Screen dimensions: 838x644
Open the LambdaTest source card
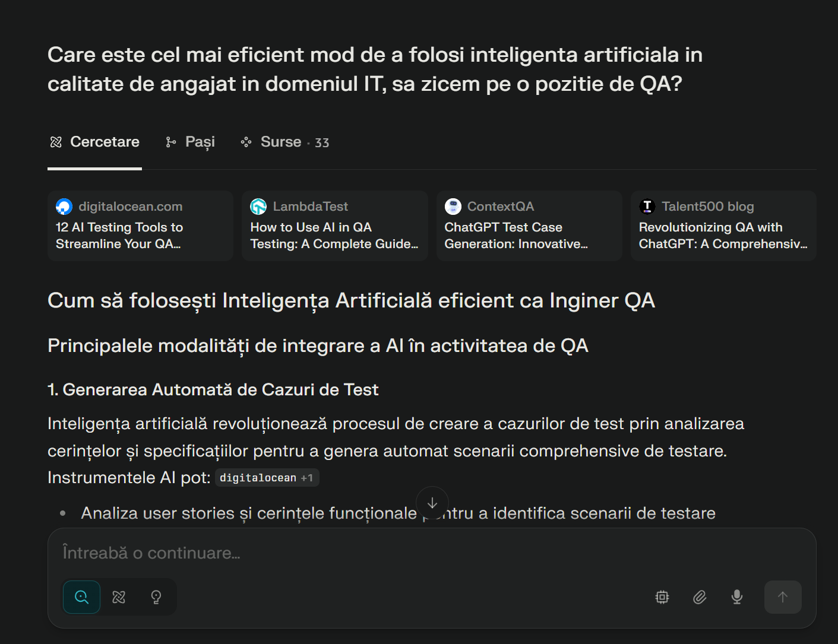click(335, 226)
